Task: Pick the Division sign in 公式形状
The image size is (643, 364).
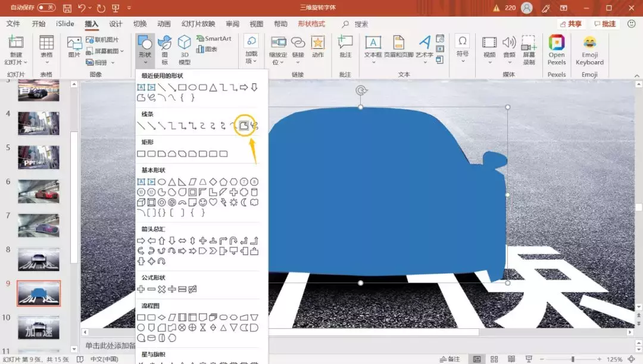Action: (172, 289)
